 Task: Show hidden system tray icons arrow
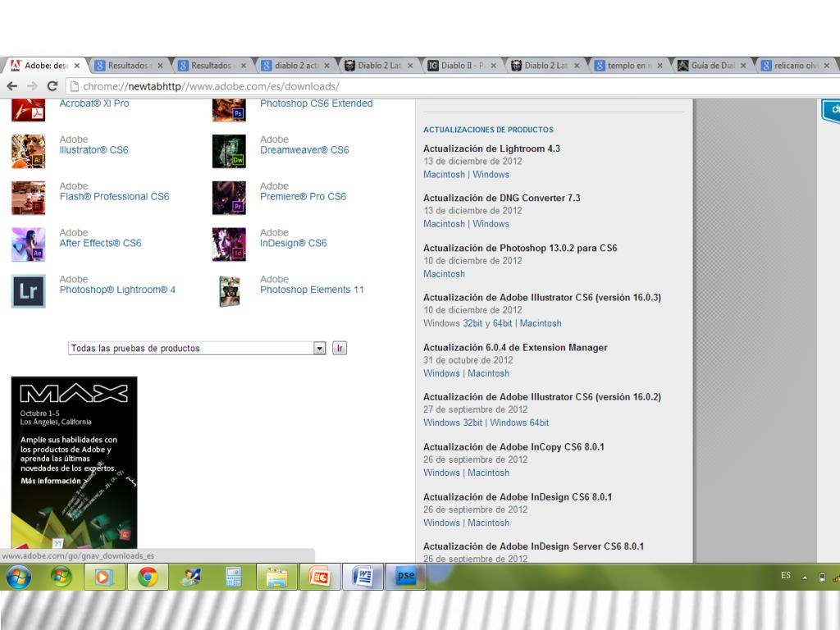[x=805, y=577]
